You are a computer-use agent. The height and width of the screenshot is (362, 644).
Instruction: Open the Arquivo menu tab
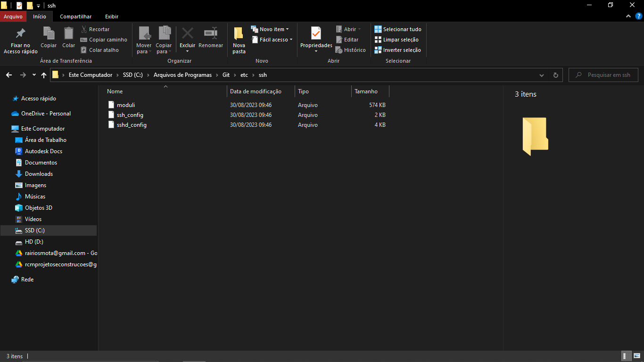pos(13,16)
